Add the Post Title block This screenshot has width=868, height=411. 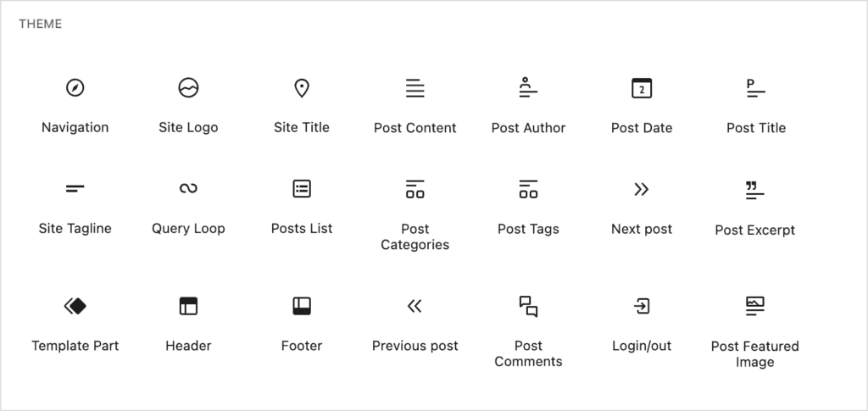[x=755, y=105]
